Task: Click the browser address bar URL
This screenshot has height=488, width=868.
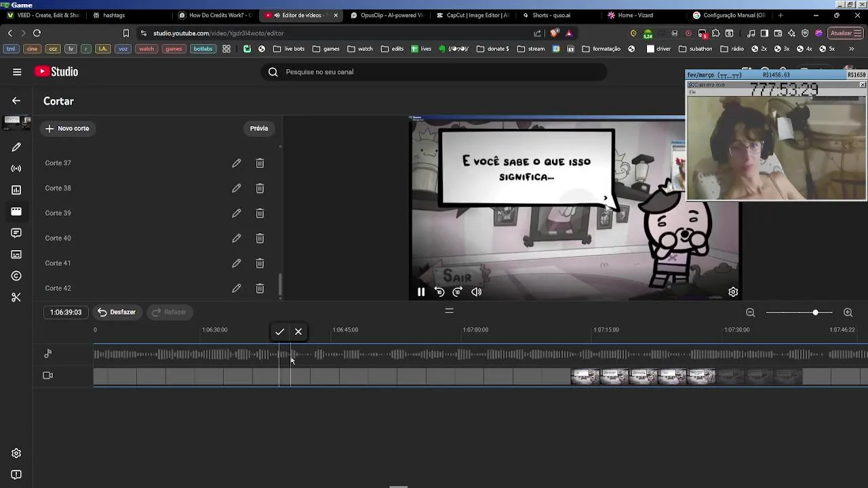Action: pyautogui.click(x=218, y=33)
